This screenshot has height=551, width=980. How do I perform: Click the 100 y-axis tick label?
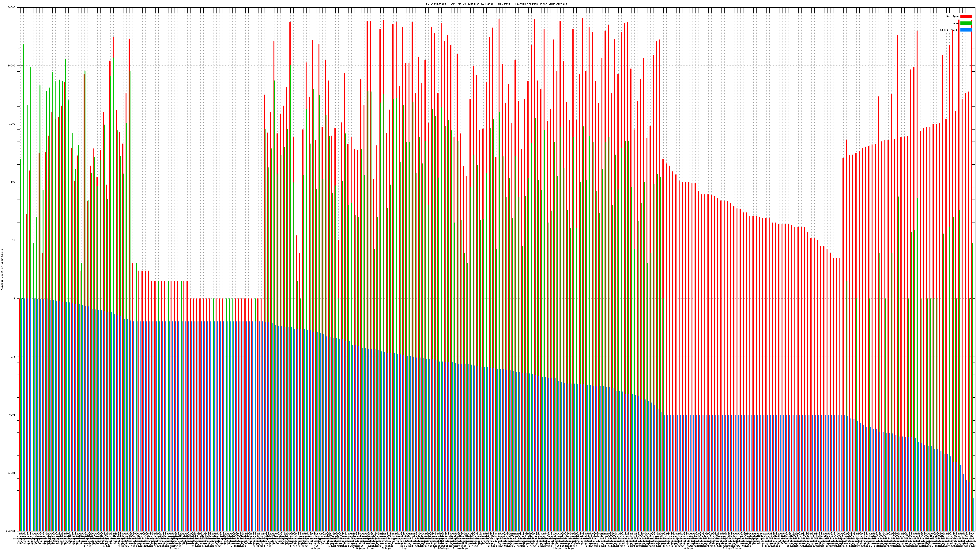pos(13,182)
